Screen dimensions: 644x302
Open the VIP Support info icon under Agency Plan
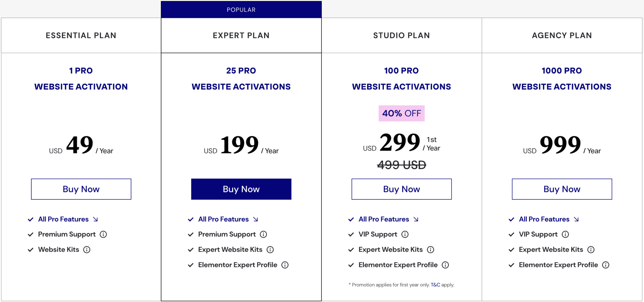click(565, 234)
